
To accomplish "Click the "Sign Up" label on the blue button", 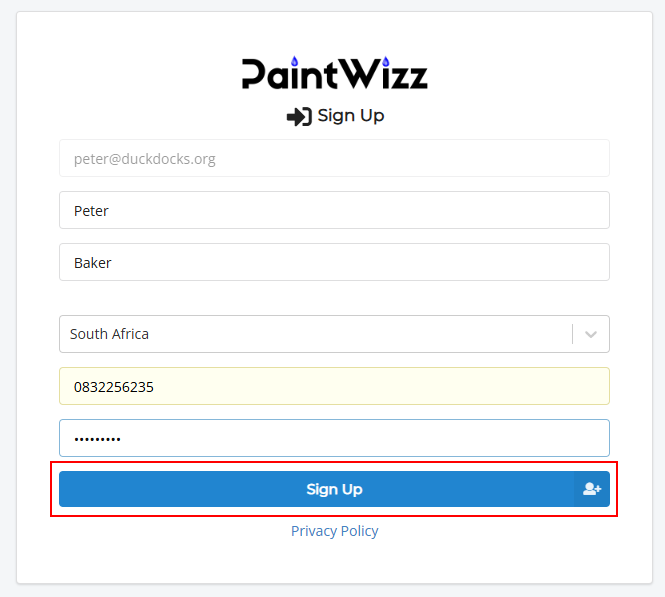I will click(334, 489).
